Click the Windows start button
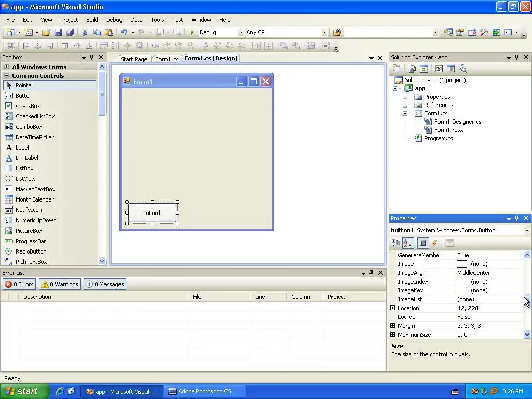The height and width of the screenshot is (399, 532). [x=24, y=391]
